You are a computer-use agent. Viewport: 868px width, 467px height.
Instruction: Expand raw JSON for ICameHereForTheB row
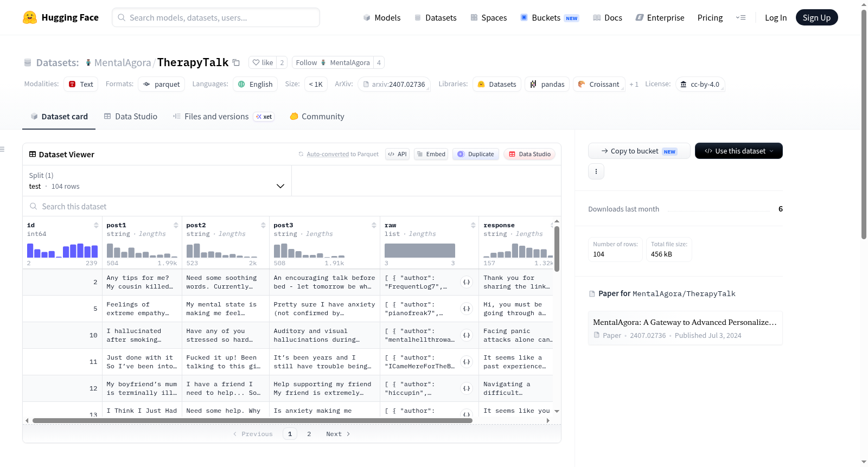pyautogui.click(x=467, y=362)
